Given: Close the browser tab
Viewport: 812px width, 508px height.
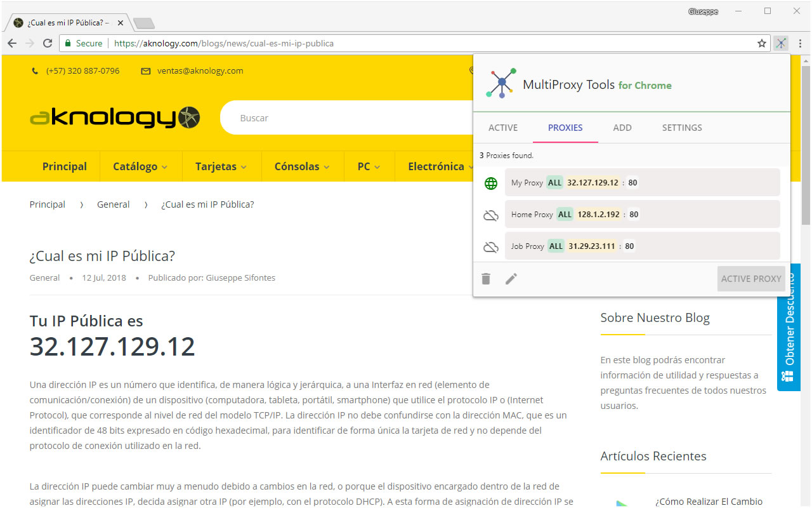Looking at the screenshot, I should (x=121, y=23).
